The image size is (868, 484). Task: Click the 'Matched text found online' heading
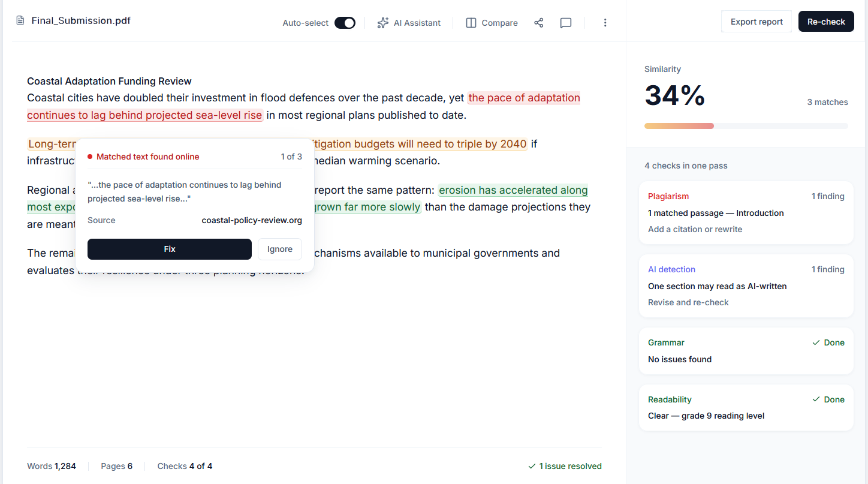[147, 157]
